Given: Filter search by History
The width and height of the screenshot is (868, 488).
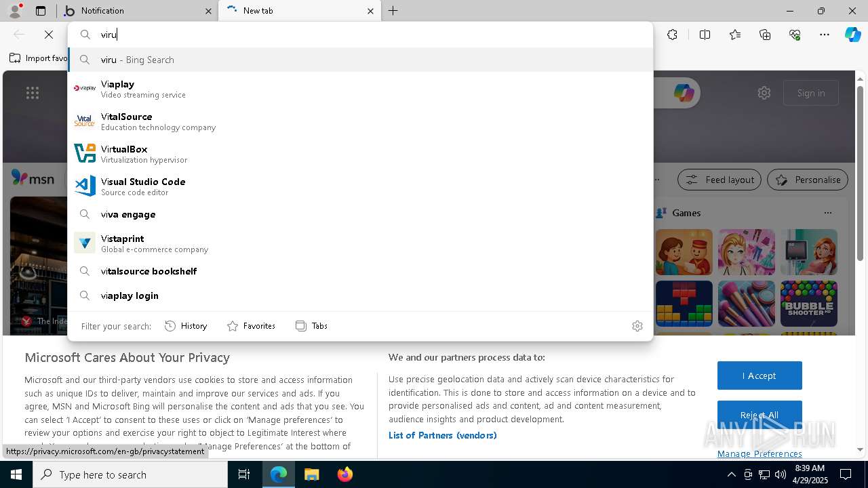Looking at the screenshot, I should tap(186, 326).
